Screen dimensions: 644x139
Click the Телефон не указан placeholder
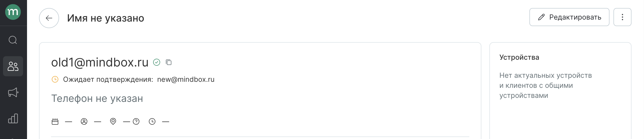coord(97,98)
